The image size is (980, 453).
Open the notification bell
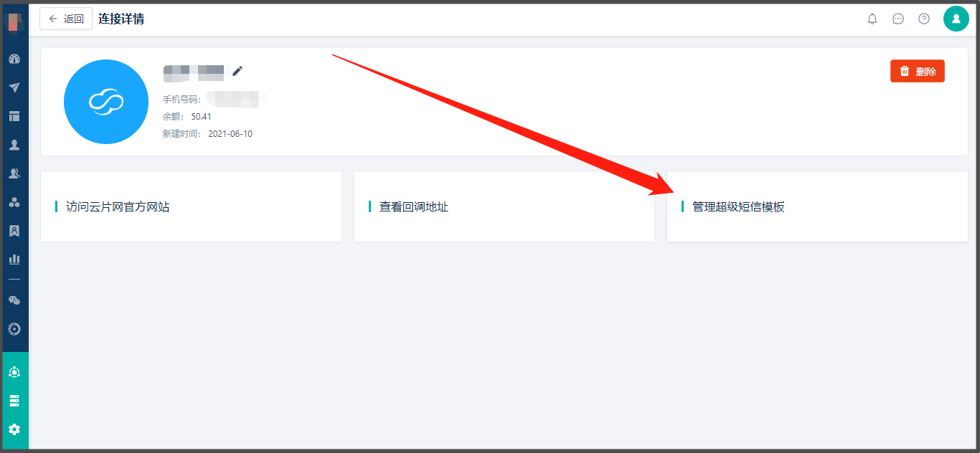pyautogui.click(x=872, y=19)
